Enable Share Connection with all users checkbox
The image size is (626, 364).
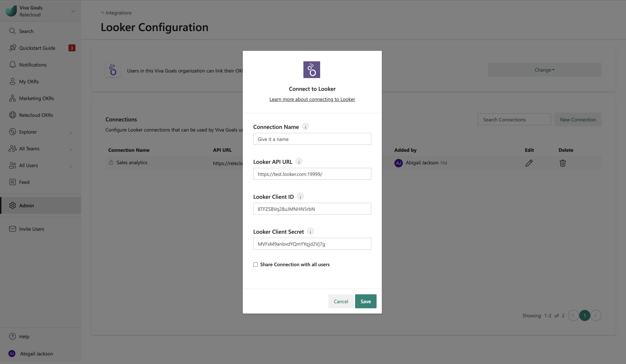click(x=255, y=264)
